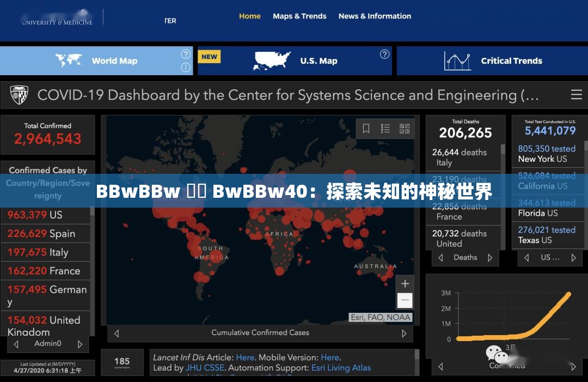Viewport: 588px width, 382px height.
Task: Click the Last Updated timestamp
Action: [47, 368]
